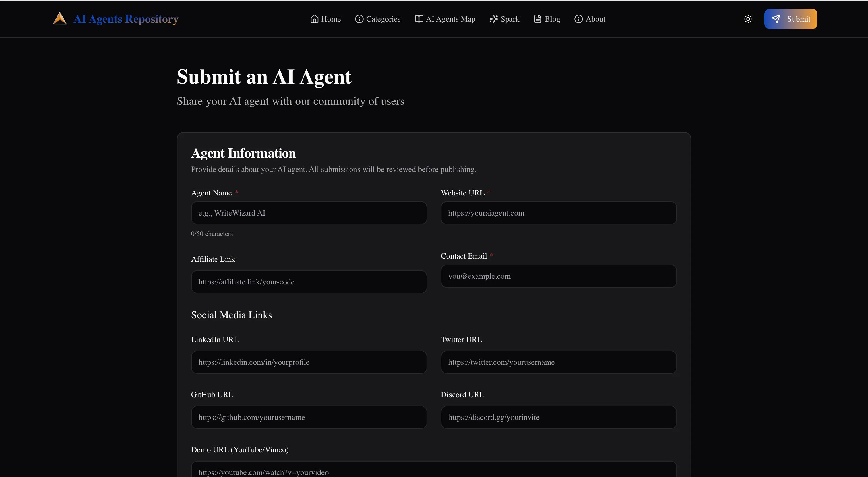Focus the Demo URL YouTube/Vimeo field

[x=434, y=470]
